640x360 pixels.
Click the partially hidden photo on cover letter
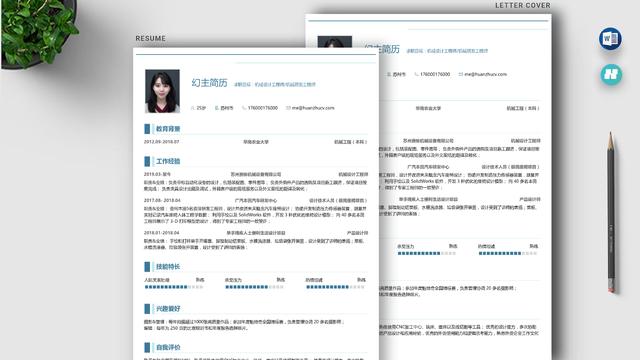[x=335, y=42]
